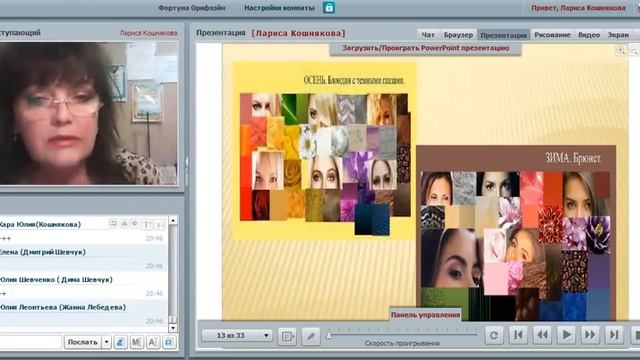Image resolution: width=640 pixels, height=360 pixels.
Task: Open the Видео tab
Action: click(x=589, y=35)
